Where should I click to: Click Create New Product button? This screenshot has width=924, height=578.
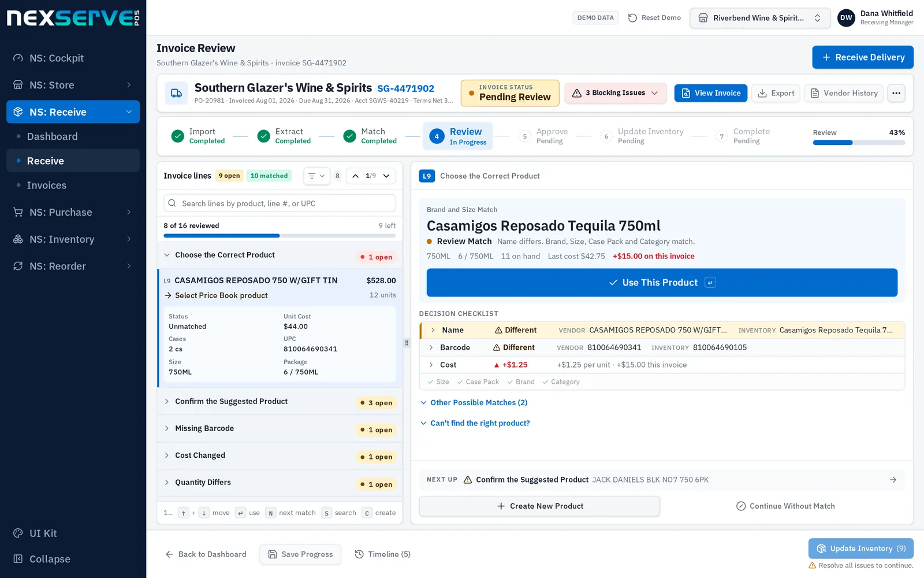539,506
